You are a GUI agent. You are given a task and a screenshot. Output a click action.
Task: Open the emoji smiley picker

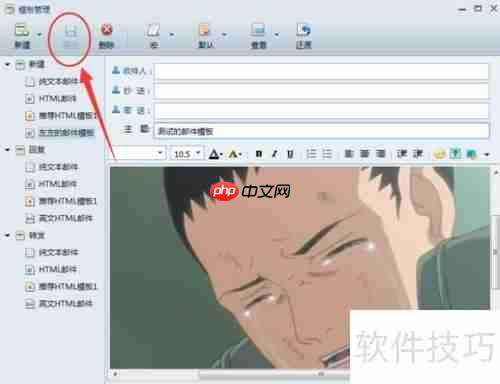440,154
